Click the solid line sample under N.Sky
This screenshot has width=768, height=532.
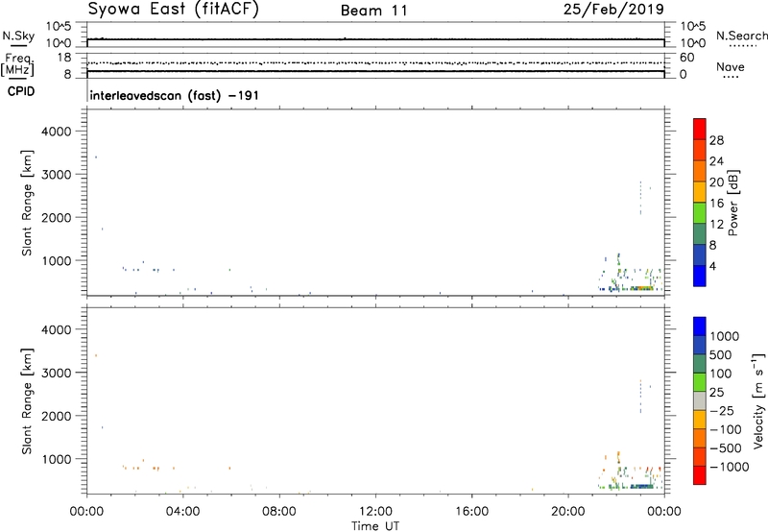pos(18,45)
